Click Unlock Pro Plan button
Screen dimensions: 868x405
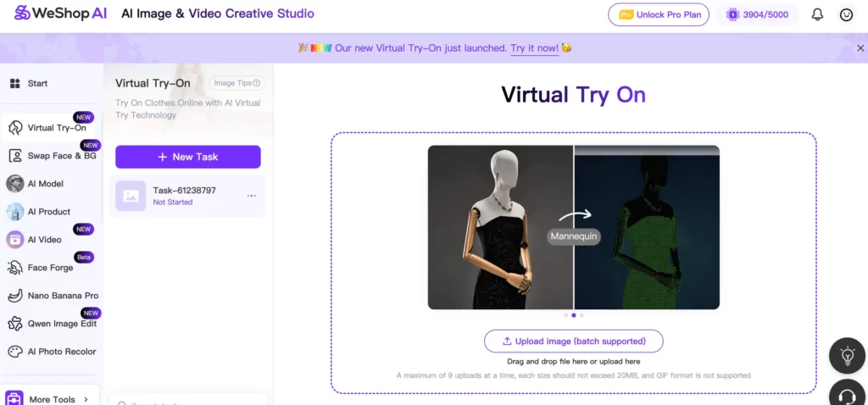(658, 14)
